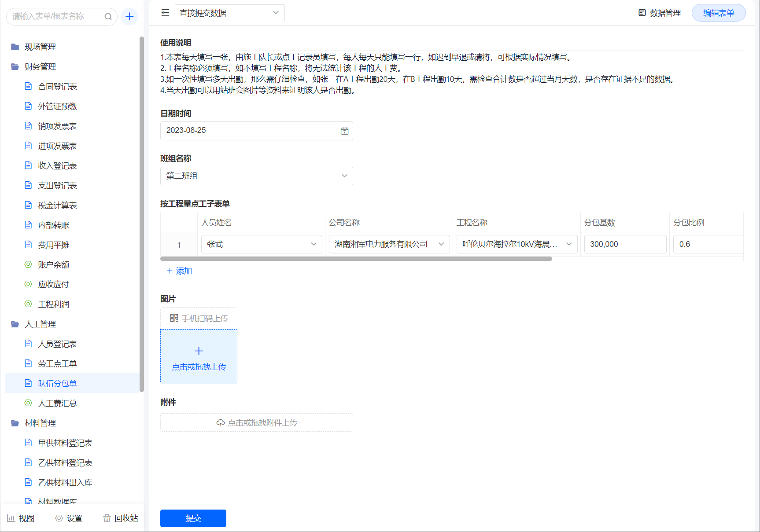Image resolution: width=760 pixels, height=532 pixels.
Task: Select 劳工点工单 in the sidebar
Action: tap(57, 363)
